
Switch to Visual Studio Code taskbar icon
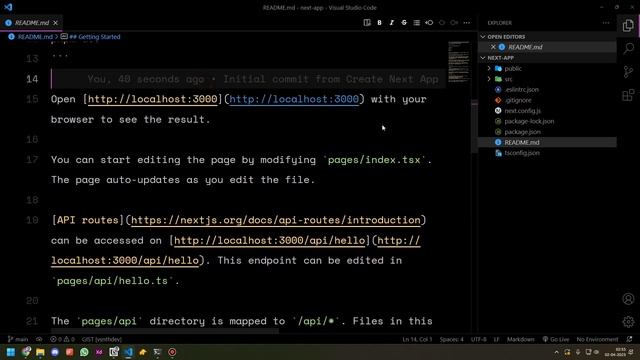tap(129, 352)
